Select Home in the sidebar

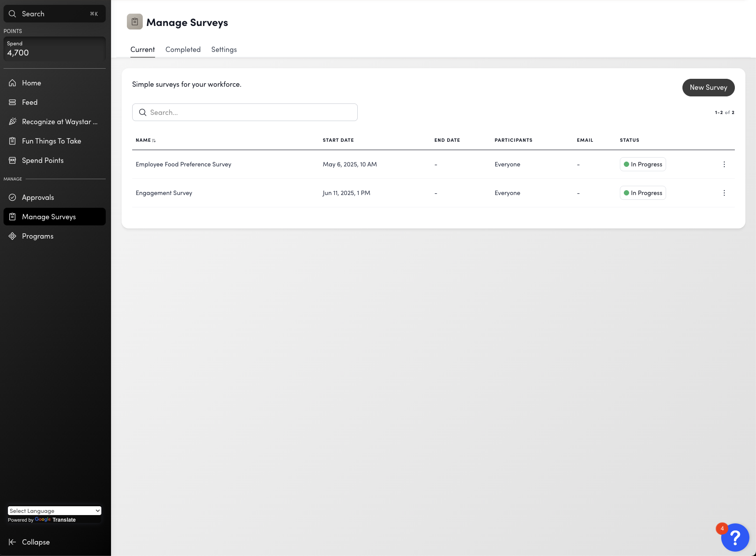(13, 83)
